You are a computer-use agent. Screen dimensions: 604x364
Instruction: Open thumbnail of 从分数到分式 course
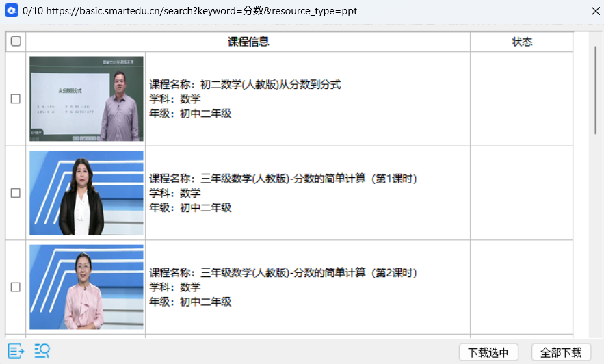(x=86, y=99)
